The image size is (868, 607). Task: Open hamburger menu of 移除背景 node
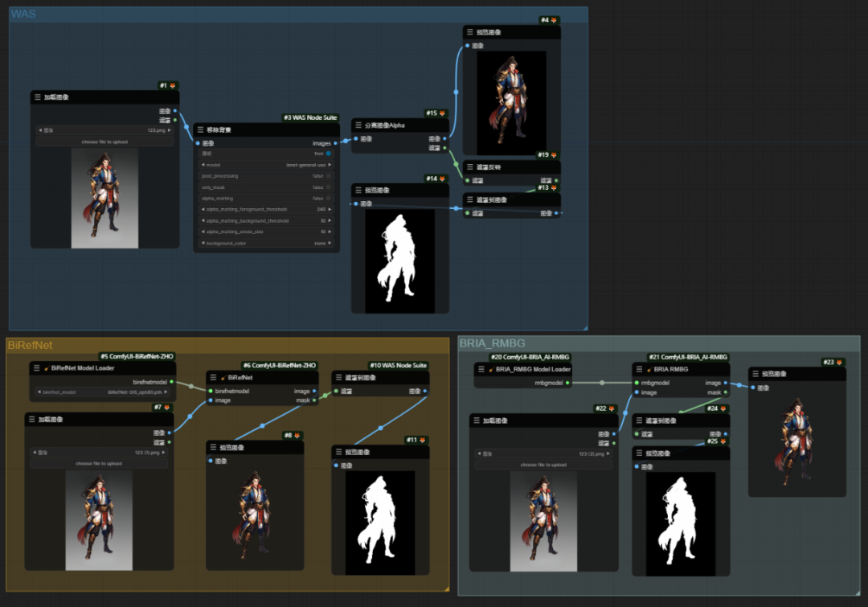click(200, 129)
